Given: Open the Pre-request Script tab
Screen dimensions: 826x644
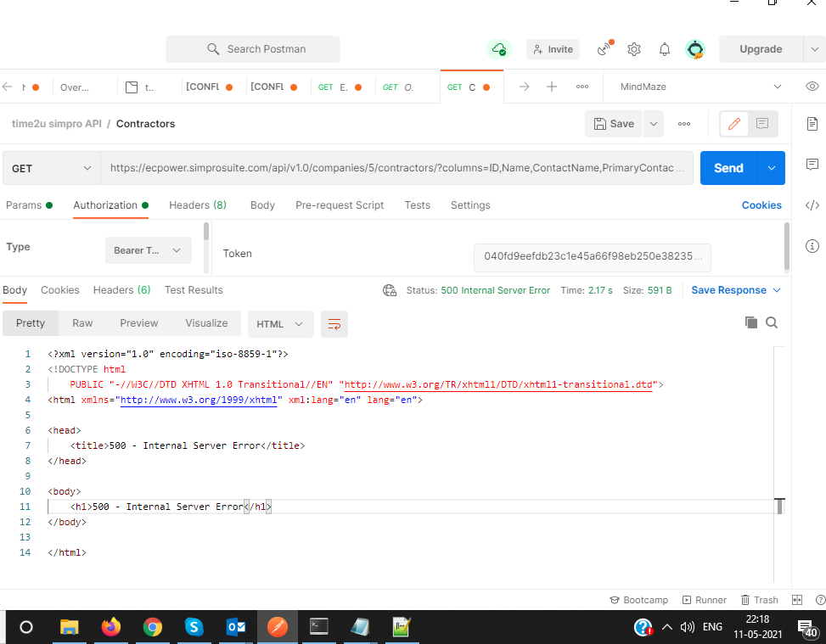Looking at the screenshot, I should coord(340,205).
